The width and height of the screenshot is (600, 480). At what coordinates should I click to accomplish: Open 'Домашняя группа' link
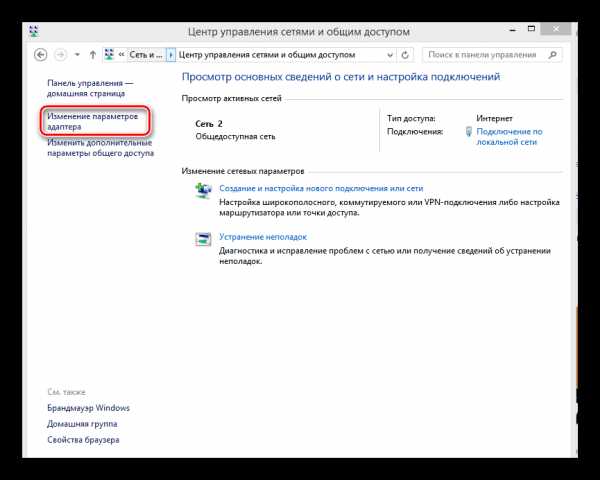tap(82, 424)
